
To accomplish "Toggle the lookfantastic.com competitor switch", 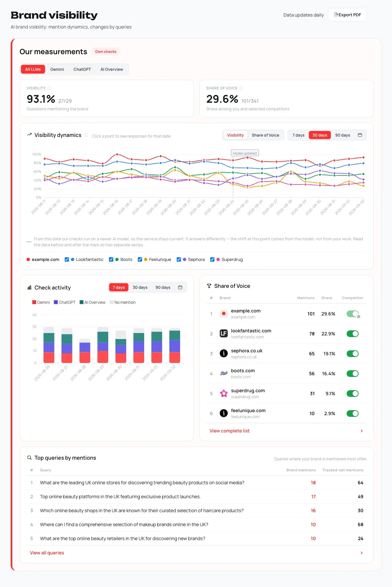I will click(352, 334).
